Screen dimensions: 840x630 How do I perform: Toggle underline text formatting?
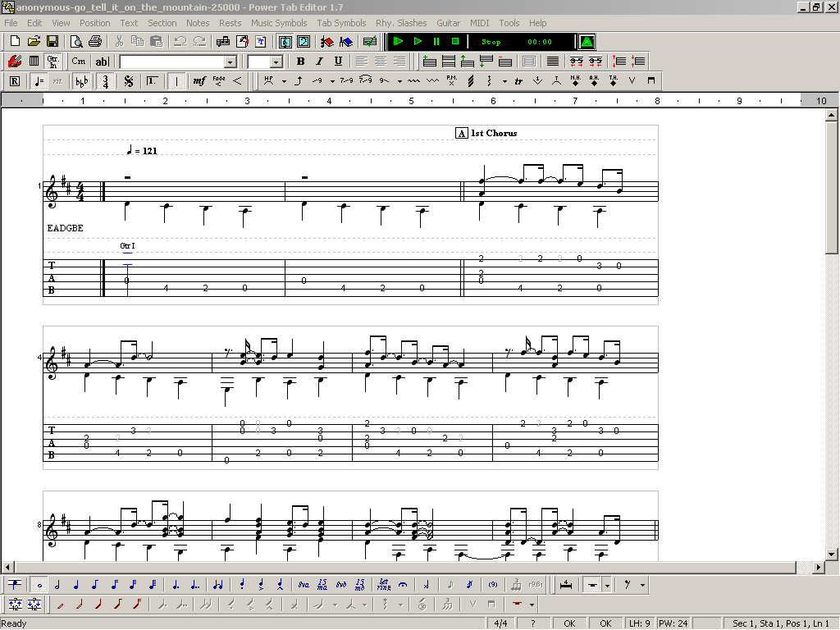(x=338, y=61)
